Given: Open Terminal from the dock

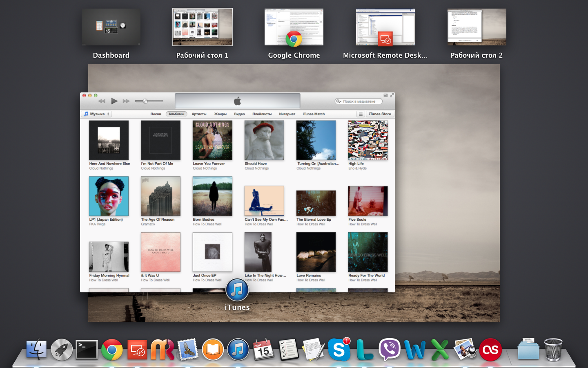Looking at the screenshot, I should point(87,350).
